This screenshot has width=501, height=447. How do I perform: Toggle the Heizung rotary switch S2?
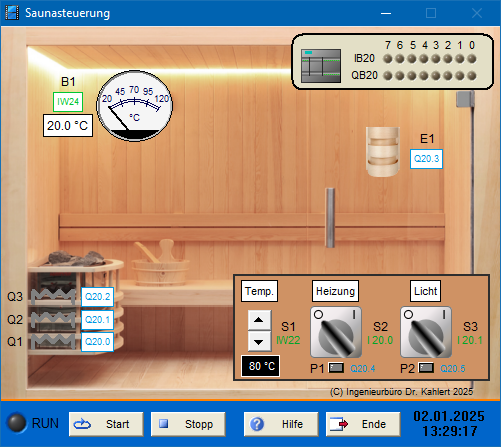pyautogui.click(x=336, y=332)
